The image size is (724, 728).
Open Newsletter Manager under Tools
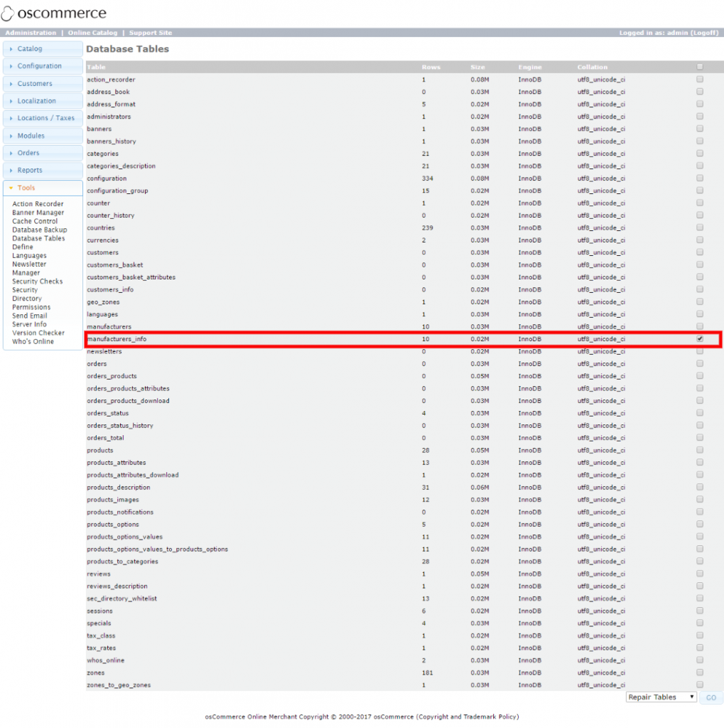29,268
